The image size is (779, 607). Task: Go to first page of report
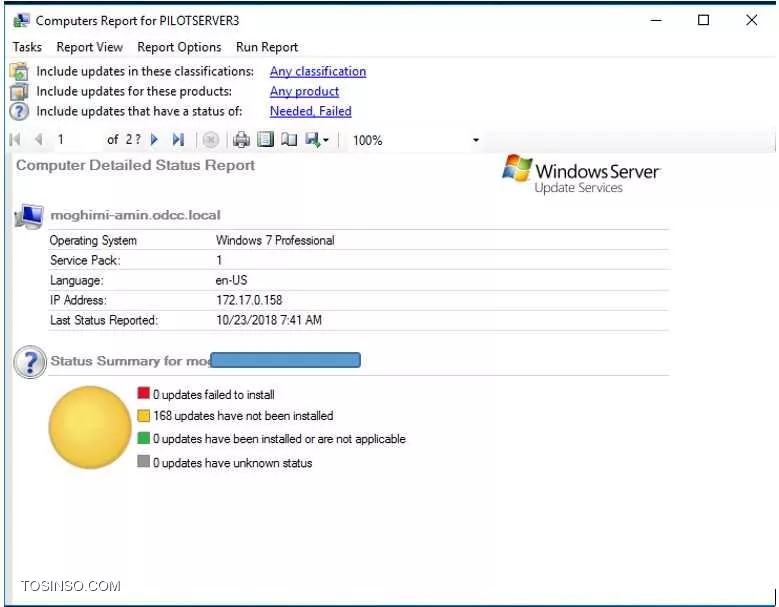[15, 140]
